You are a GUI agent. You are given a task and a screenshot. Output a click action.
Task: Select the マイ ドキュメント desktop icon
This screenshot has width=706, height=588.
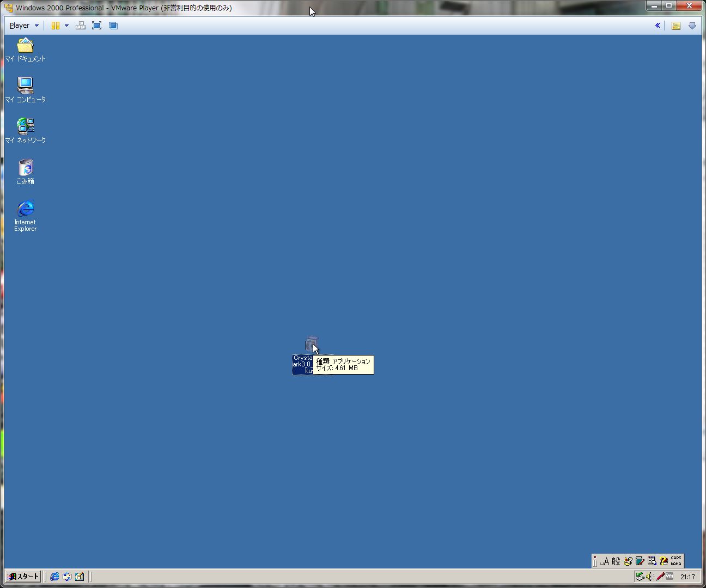point(25,50)
